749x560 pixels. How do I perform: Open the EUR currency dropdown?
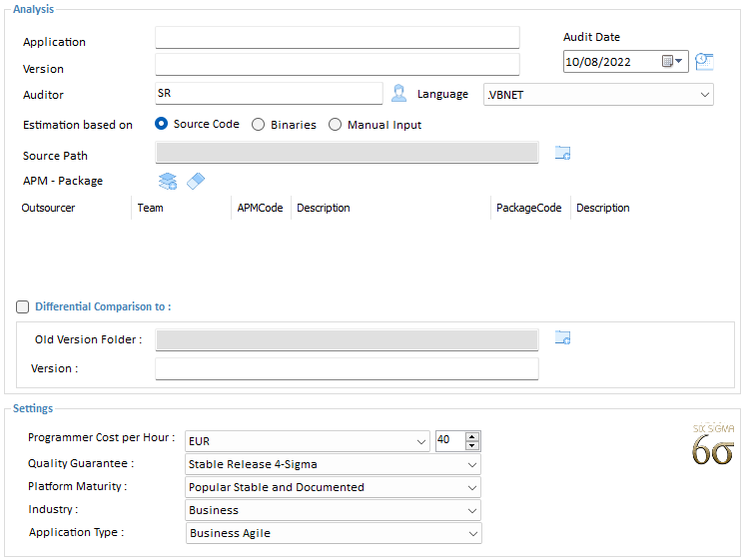coord(419,441)
